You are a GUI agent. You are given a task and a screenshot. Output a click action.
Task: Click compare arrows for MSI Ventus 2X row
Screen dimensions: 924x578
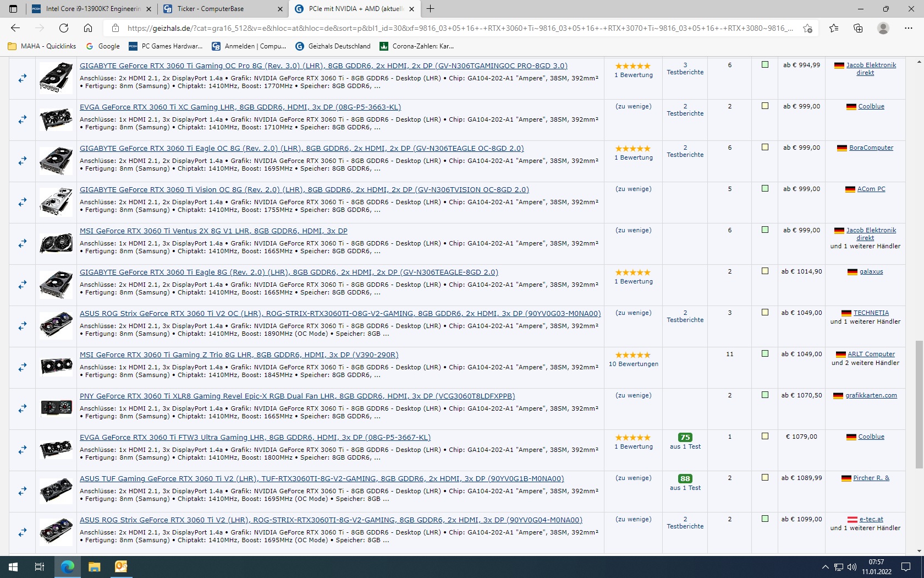(x=23, y=243)
